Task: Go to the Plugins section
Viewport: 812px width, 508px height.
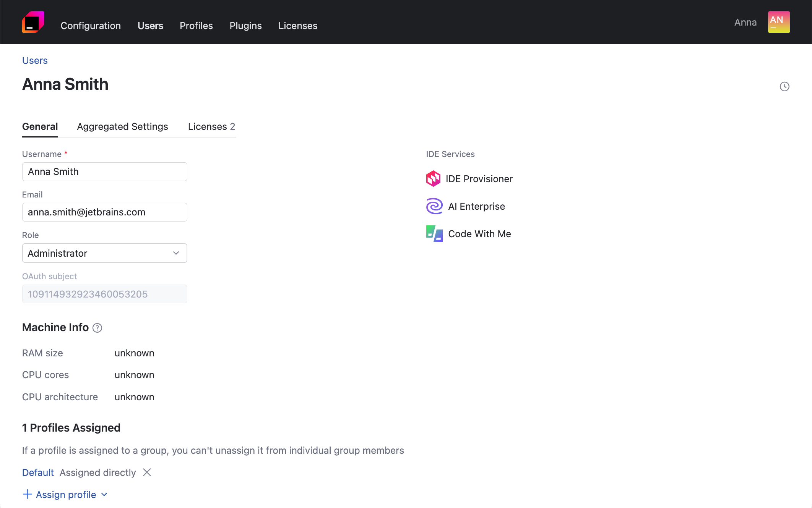Action: (245, 26)
